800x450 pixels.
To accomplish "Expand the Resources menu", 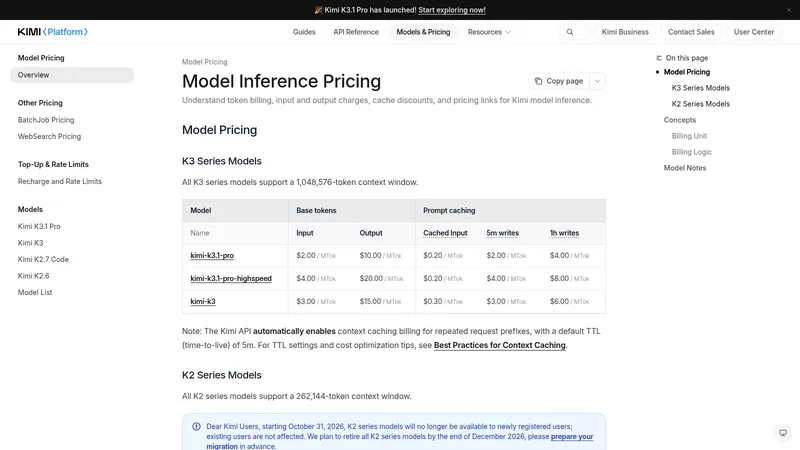I will pyautogui.click(x=489, y=32).
